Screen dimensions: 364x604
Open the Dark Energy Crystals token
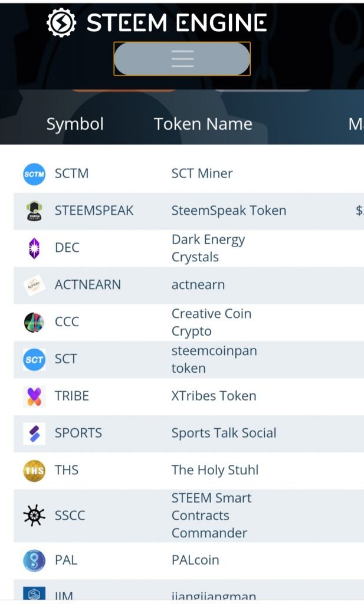pyautogui.click(x=208, y=248)
